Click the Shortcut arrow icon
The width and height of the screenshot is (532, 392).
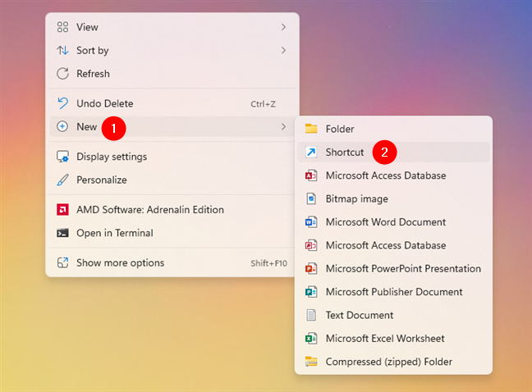coord(311,152)
